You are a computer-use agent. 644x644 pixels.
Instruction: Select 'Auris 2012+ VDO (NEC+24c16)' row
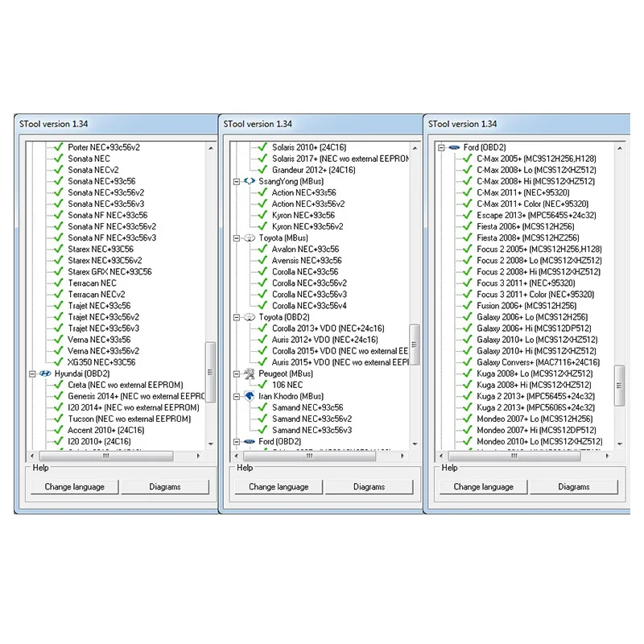tap(325, 340)
